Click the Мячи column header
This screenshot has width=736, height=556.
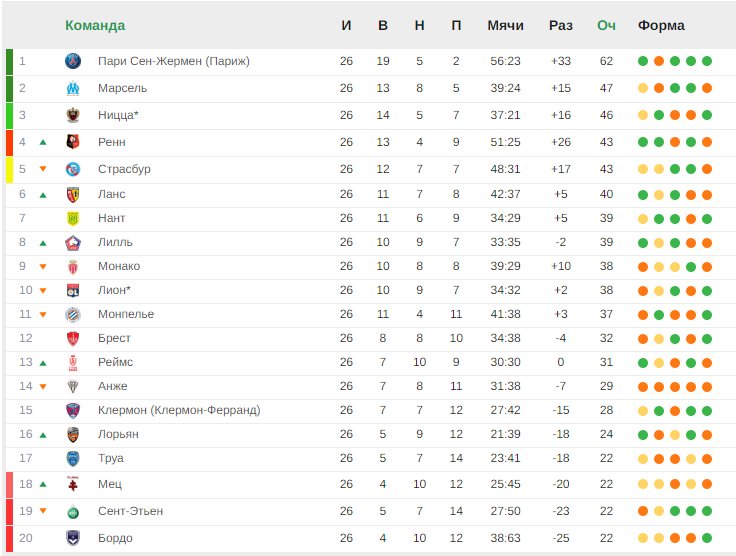[505, 25]
